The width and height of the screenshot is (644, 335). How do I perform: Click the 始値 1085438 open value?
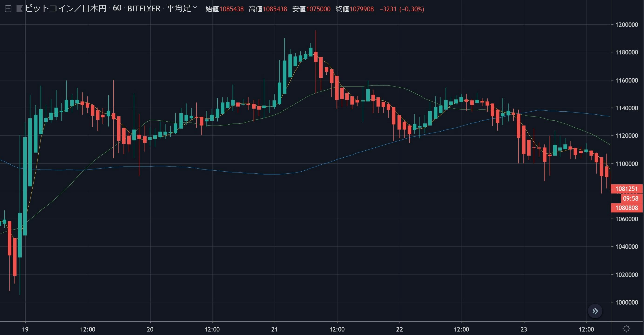[x=225, y=9]
